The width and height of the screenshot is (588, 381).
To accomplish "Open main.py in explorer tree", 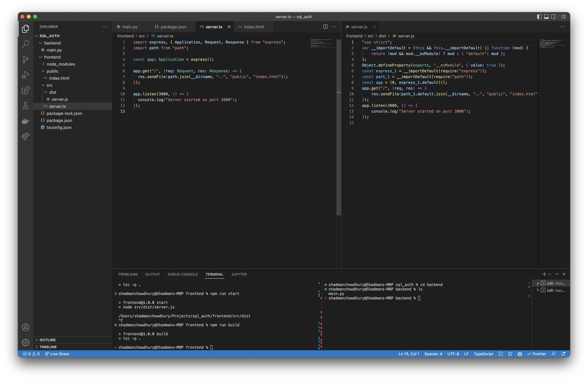I will point(73,50).
